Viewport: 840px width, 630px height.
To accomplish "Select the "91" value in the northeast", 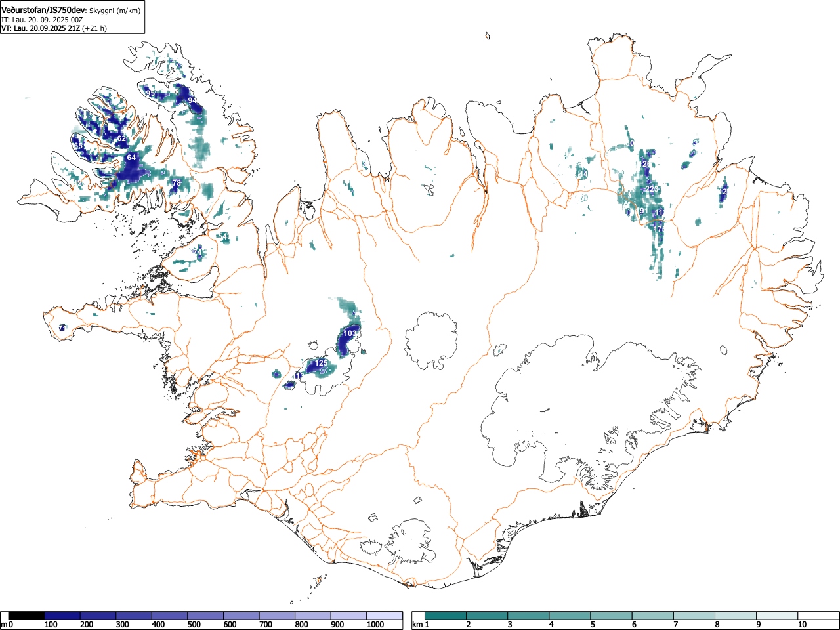I will 644,211.
